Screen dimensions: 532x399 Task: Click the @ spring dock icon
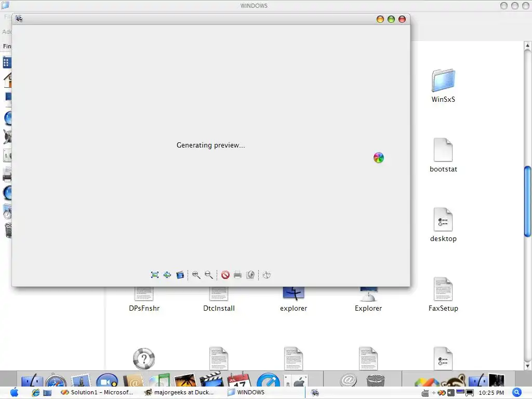pos(349,380)
